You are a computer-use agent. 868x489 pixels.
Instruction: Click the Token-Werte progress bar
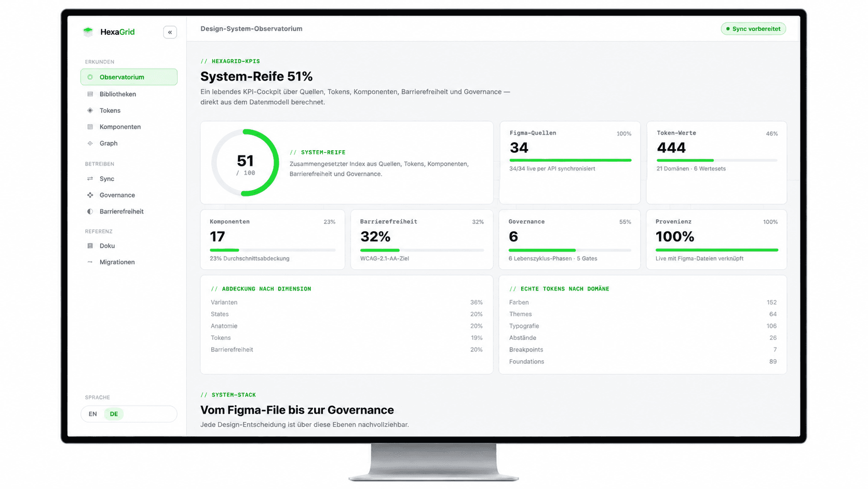click(x=717, y=160)
